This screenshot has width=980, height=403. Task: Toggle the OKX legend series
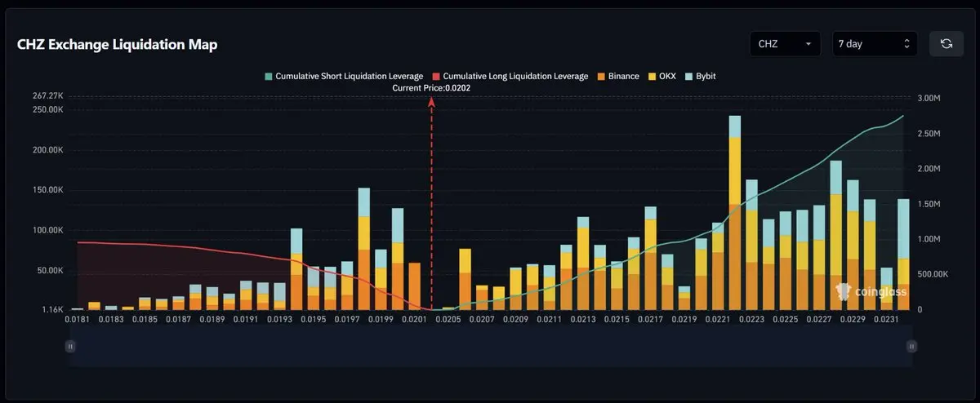pyautogui.click(x=664, y=76)
